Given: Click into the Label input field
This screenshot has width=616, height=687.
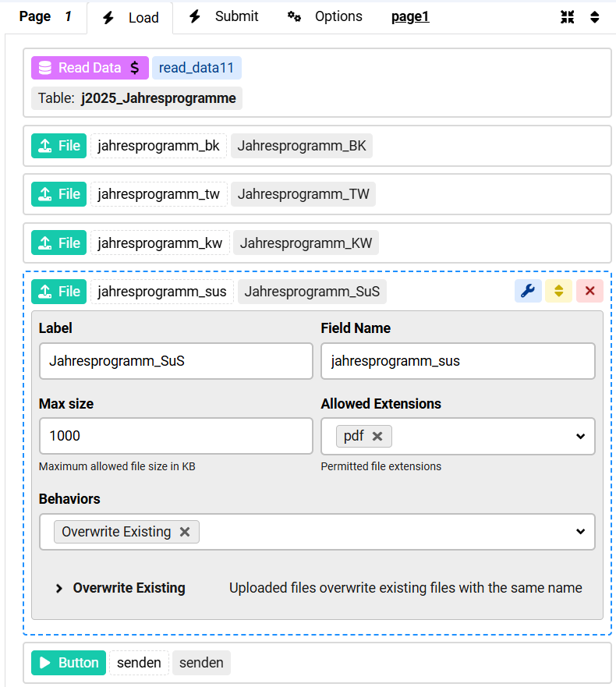Looking at the screenshot, I should click(175, 361).
